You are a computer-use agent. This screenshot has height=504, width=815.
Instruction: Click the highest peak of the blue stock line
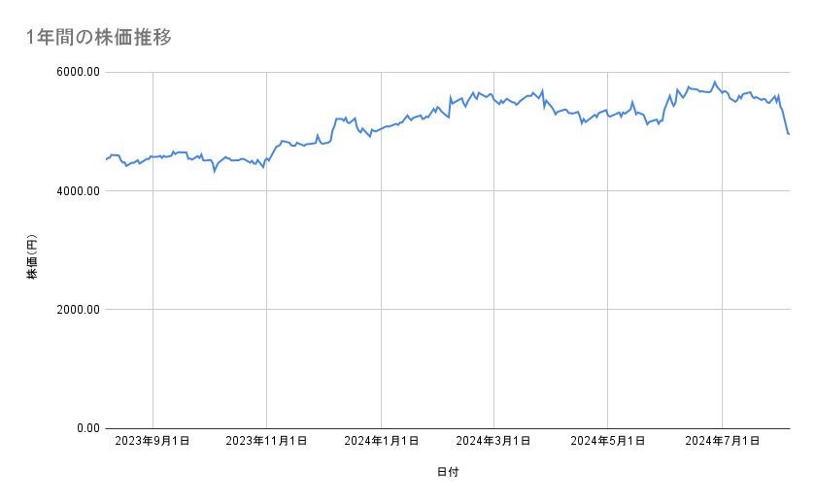click(714, 82)
